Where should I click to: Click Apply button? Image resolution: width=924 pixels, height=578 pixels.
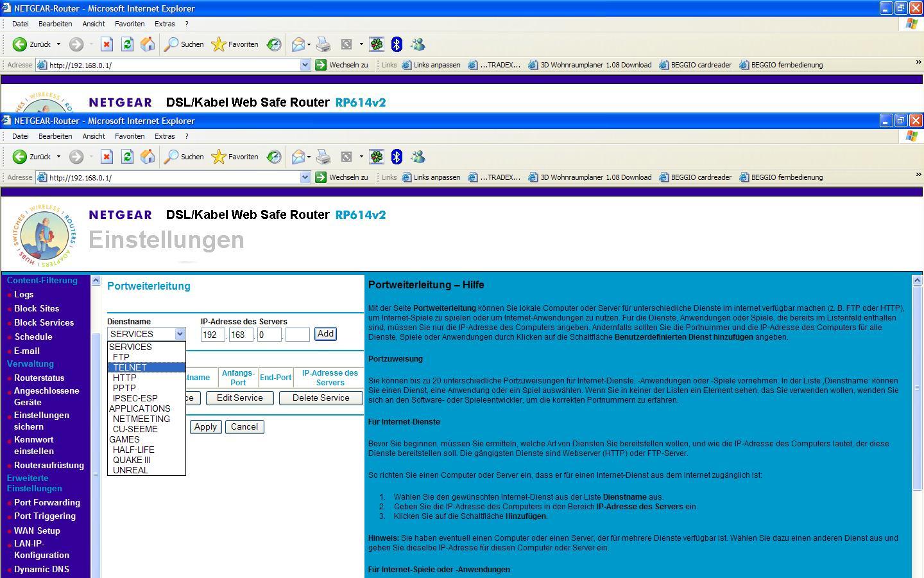205,427
